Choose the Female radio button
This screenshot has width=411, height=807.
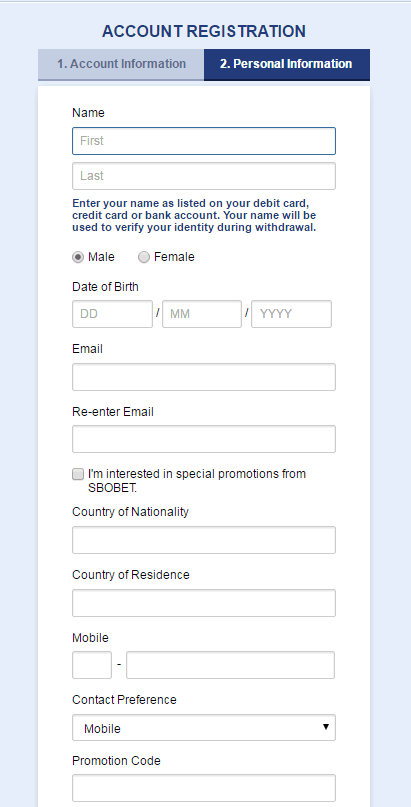click(144, 257)
